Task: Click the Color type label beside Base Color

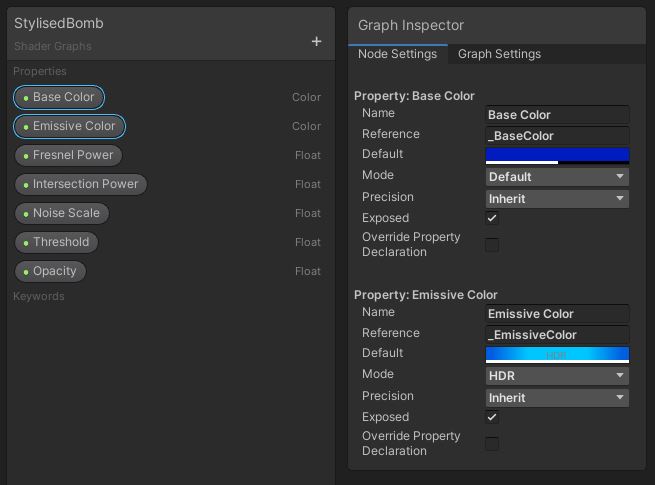Action: (x=306, y=97)
